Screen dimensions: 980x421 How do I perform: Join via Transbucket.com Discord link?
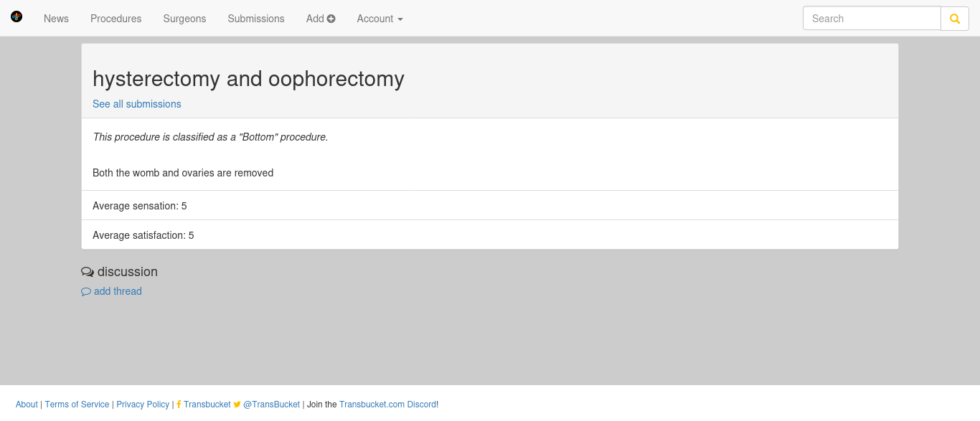pos(387,405)
